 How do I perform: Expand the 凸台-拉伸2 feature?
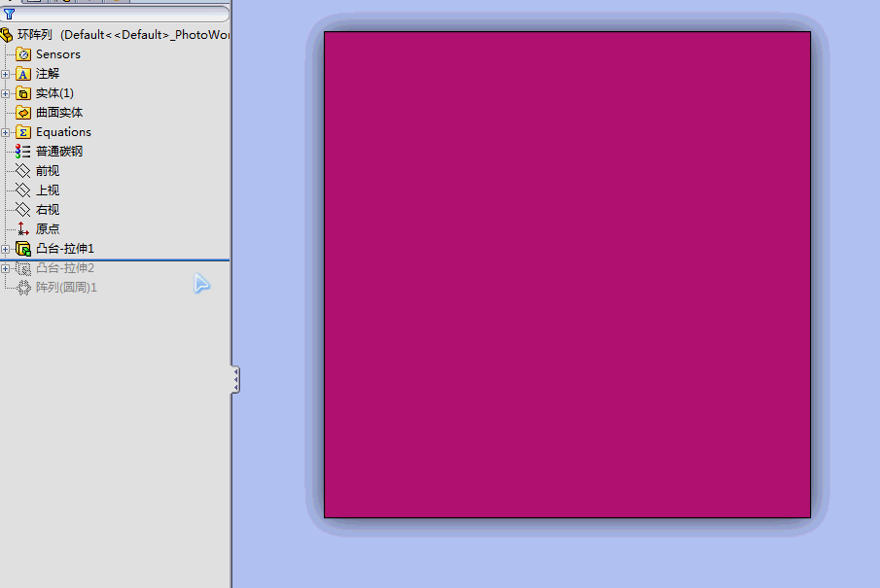6,268
